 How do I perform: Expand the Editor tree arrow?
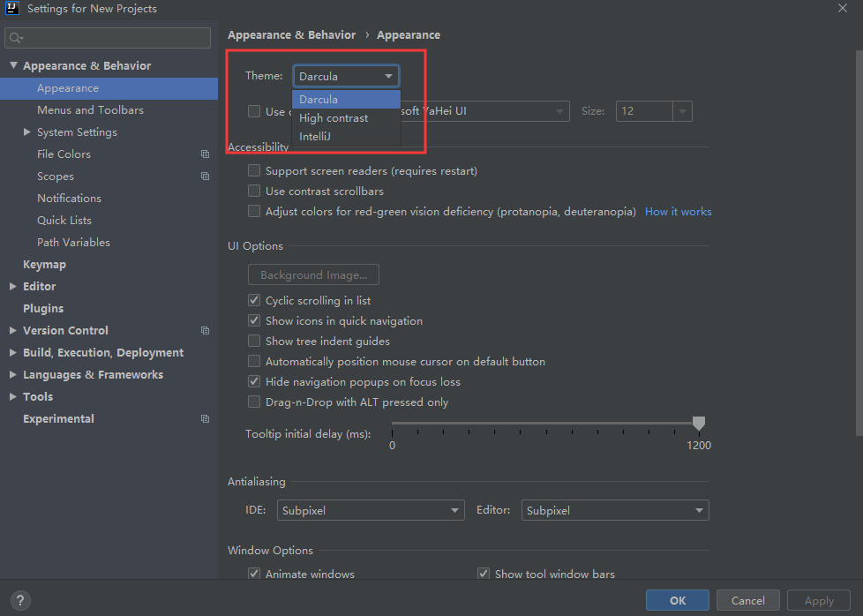pyautogui.click(x=13, y=286)
